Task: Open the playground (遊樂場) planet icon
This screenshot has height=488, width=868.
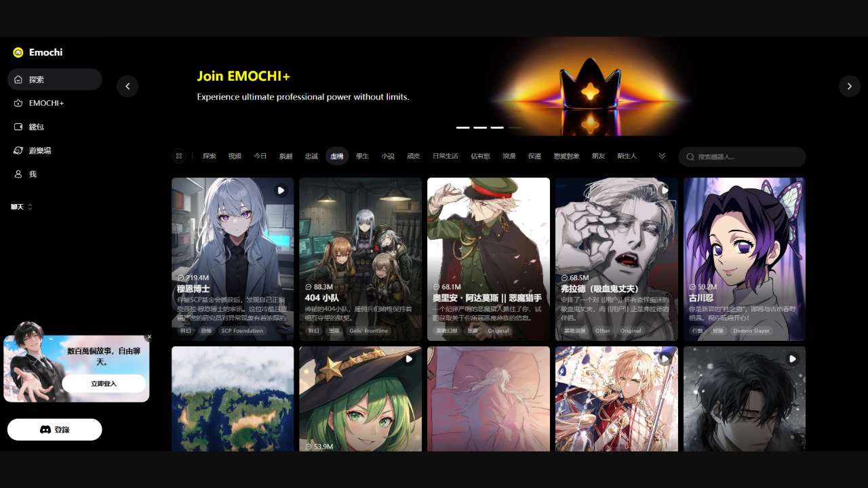Action: click(18, 150)
